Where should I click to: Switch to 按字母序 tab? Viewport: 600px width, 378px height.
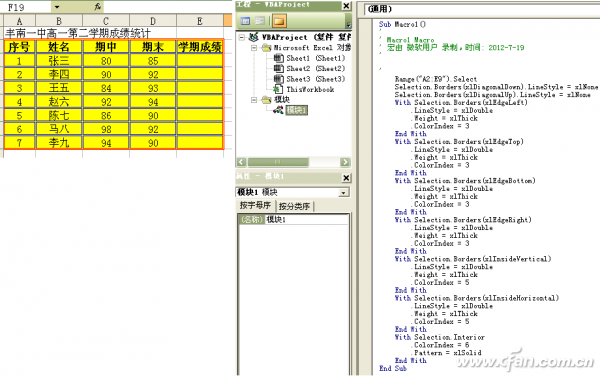click(255, 205)
